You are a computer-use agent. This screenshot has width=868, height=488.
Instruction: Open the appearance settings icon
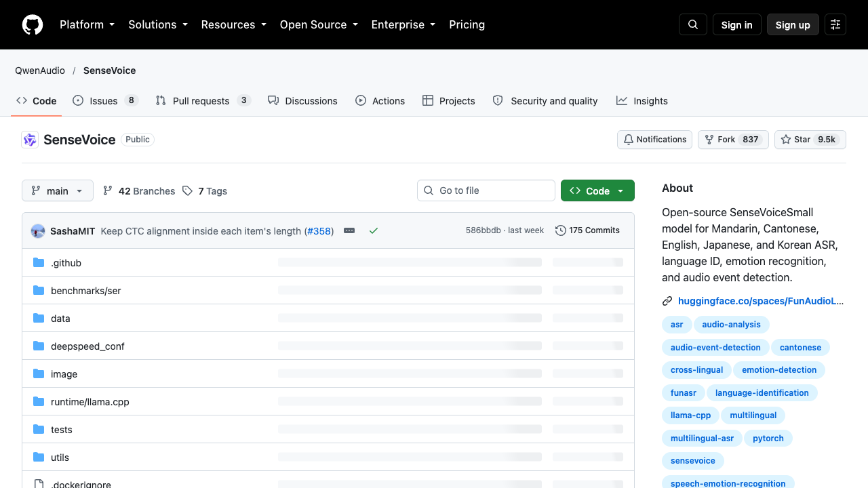point(835,24)
